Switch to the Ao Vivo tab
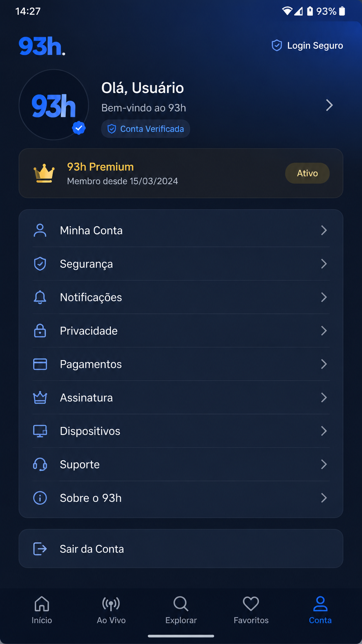This screenshot has height=644, width=362. coord(111,610)
